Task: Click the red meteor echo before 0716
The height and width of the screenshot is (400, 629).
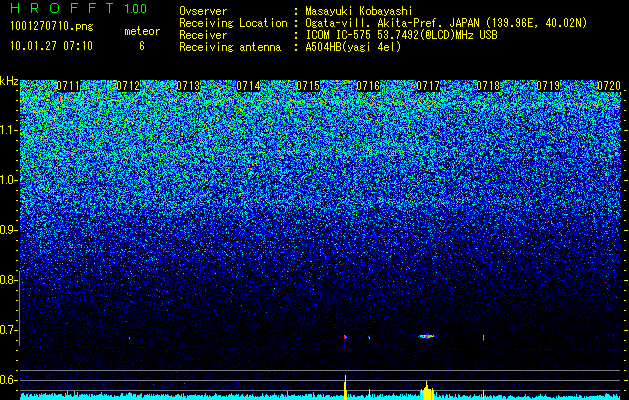Action: pos(345,337)
